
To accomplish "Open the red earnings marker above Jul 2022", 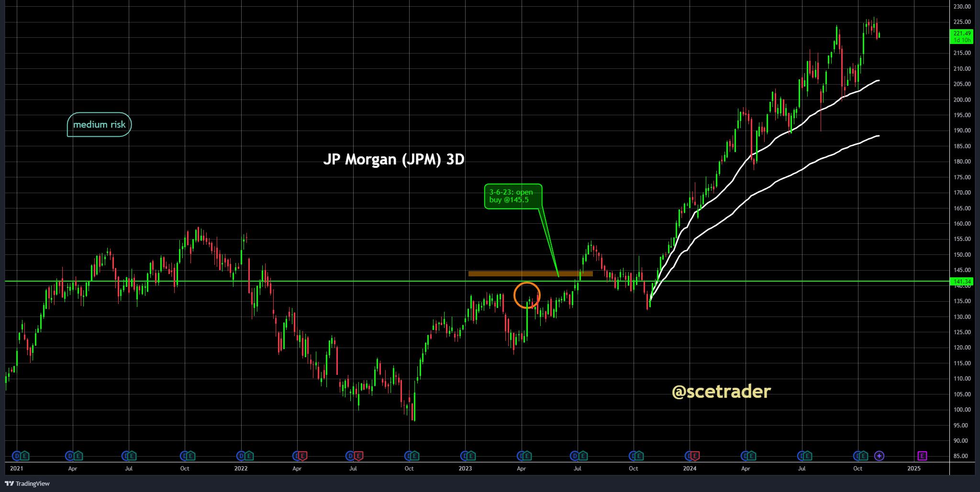I will click(358, 456).
